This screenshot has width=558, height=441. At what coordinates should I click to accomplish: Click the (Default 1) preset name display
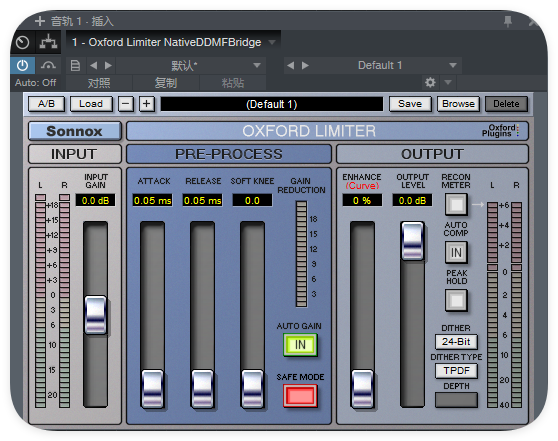pyautogui.click(x=272, y=104)
